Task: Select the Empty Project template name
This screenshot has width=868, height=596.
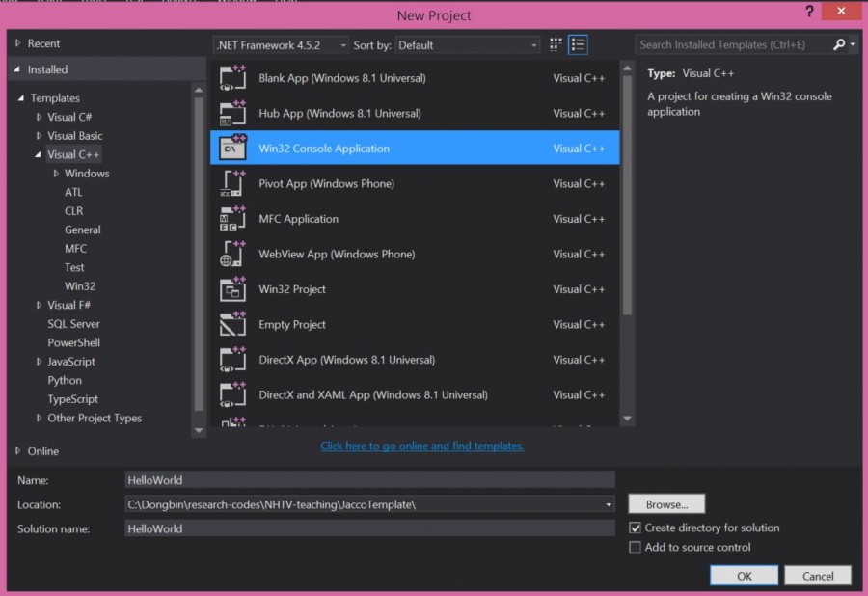Action: (x=292, y=324)
